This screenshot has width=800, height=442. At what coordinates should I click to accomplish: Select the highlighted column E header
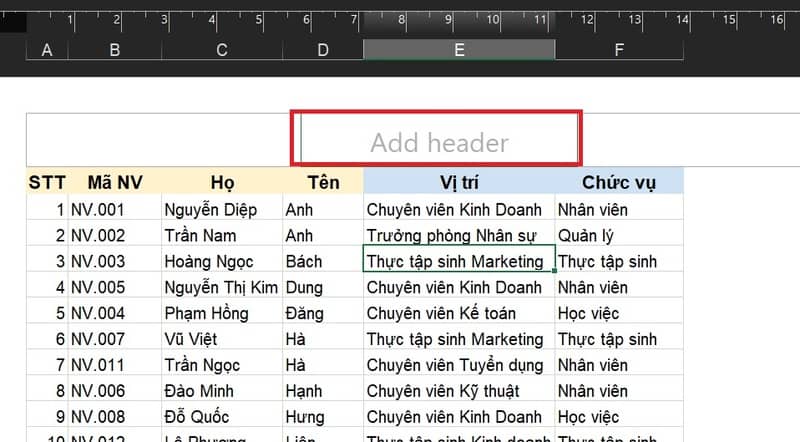point(459,50)
